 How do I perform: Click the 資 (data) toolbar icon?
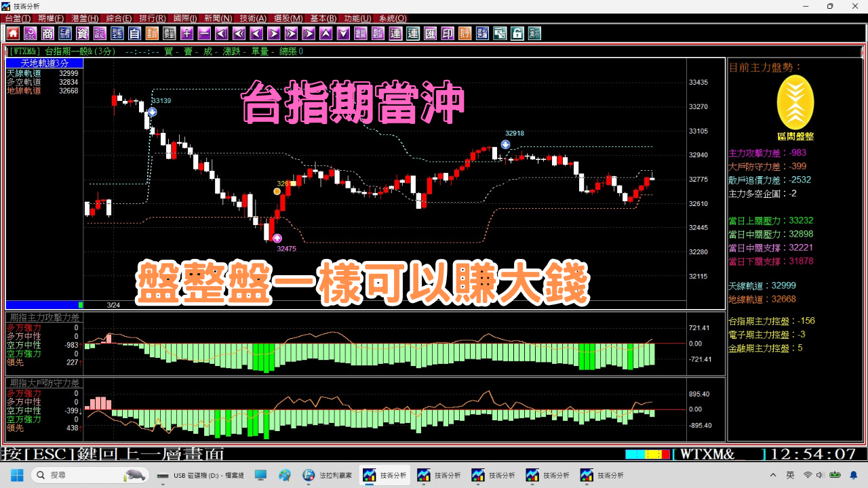tap(82, 33)
